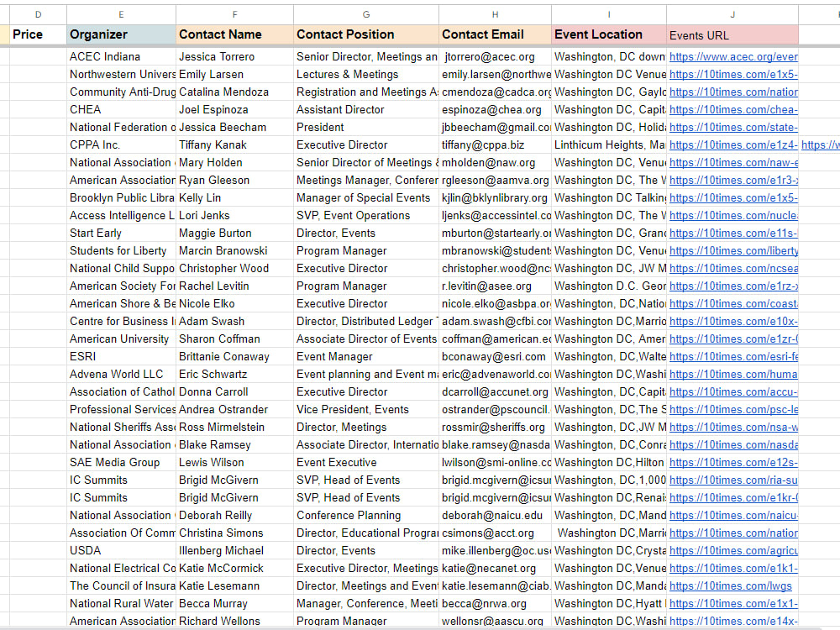840x630 pixels.
Task: Open the 10times.com/lwgs link
Action: coord(730,586)
